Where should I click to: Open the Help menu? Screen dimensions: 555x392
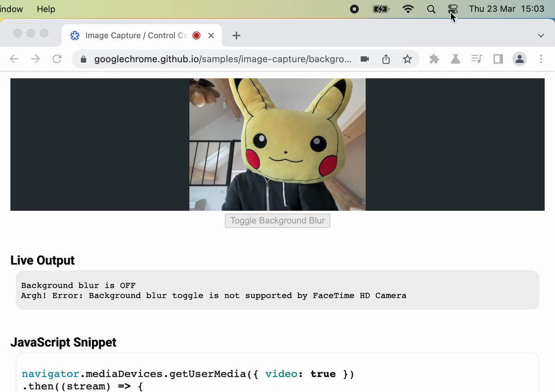point(46,9)
